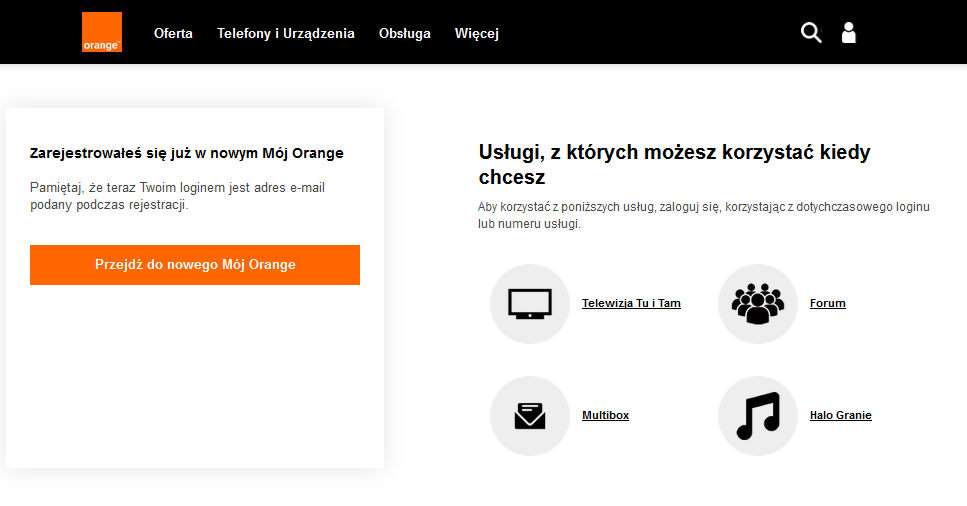The height and width of the screenshot is (506, 967).
Task: Select the Obsługa menu item
Action: tap(405, 33)
